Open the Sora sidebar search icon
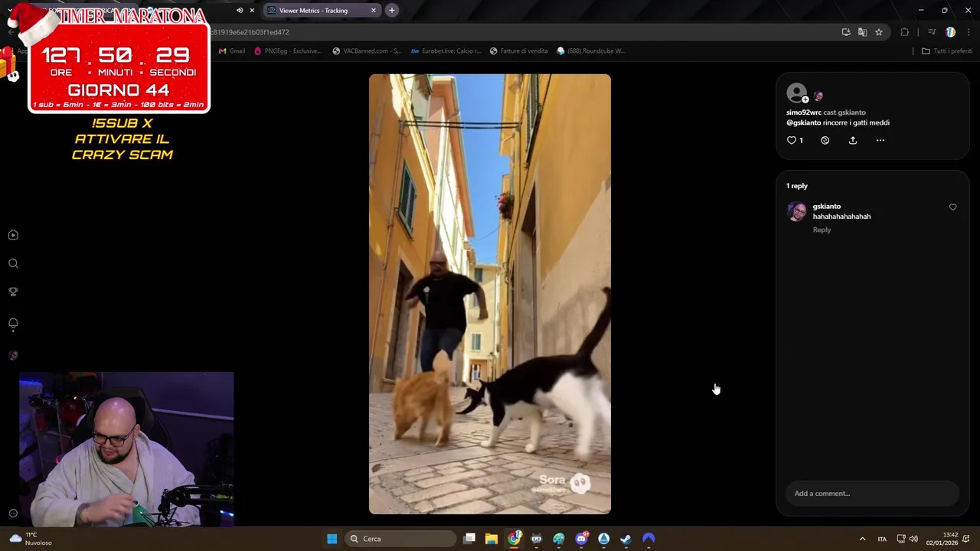This screenshot has width=980, height=551. (x=13, y=263)
